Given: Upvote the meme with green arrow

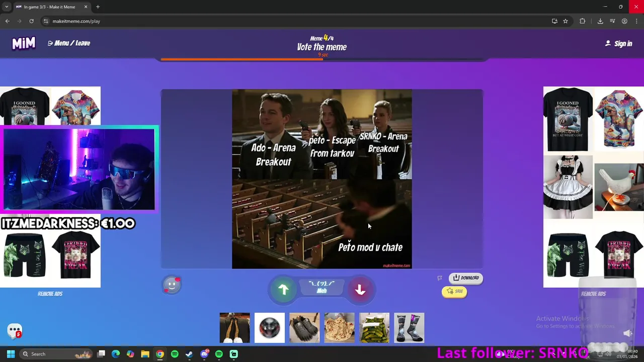Looking at the screenshot, I should 283,290.
